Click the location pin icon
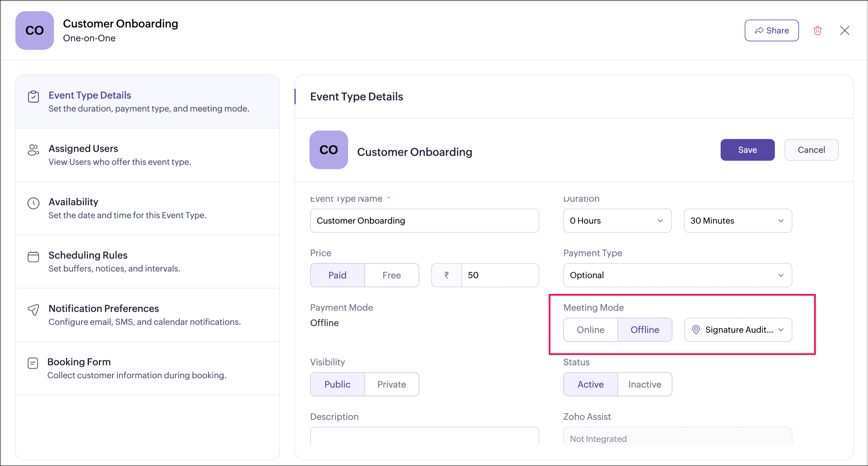This screenshot has height=466, width=868. click(696, 329)
